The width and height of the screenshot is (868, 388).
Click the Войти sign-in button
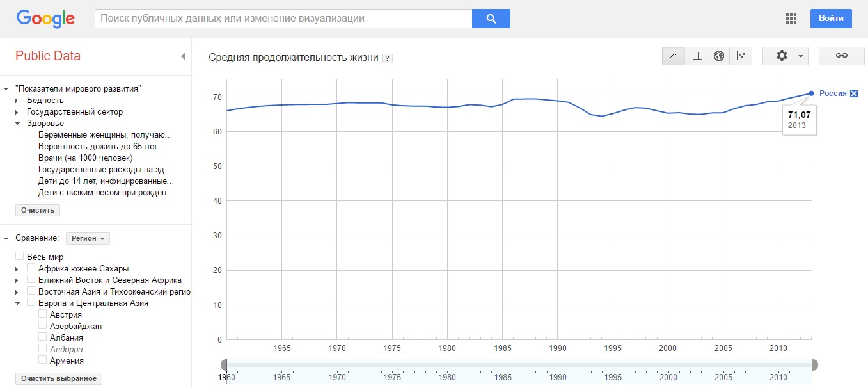[831, 19]
